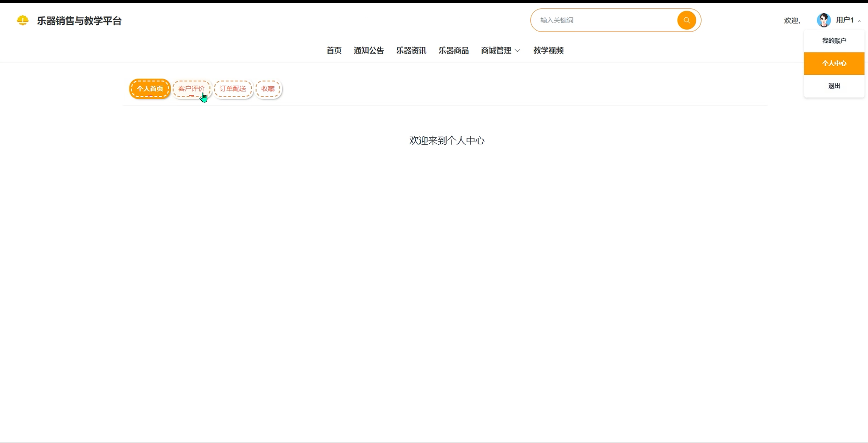Open 教学视频 navigation item

click(x=548, y=51)
